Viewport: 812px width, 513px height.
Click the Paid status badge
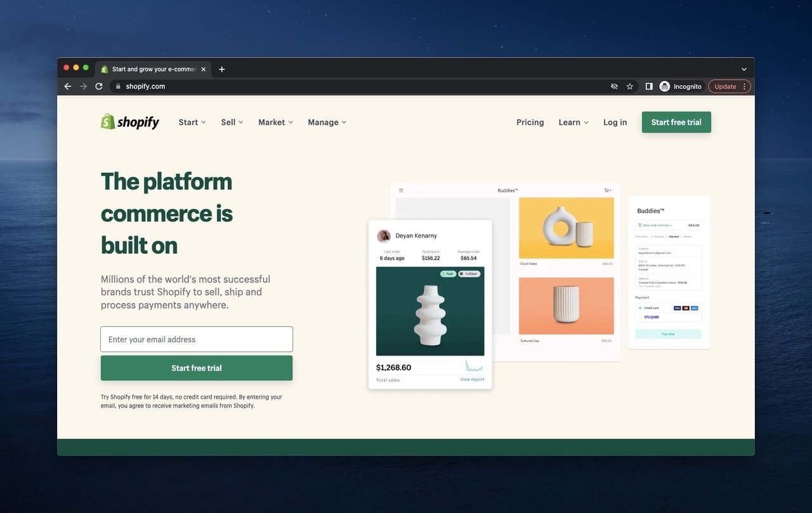[x=448, y=274]
